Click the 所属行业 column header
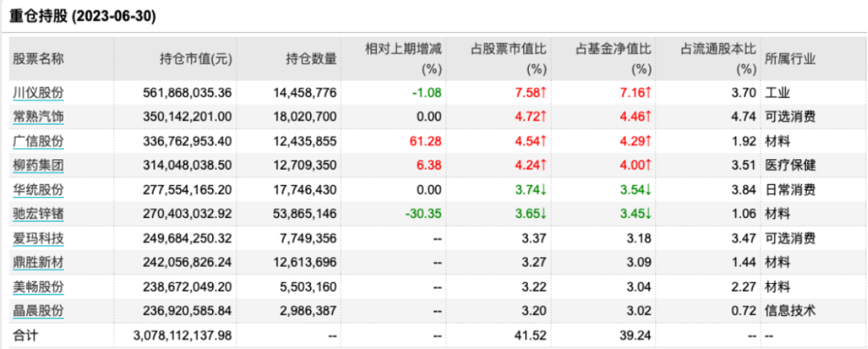Image resolution: width=868 pixels, height=349 pixels. [x=790, y=59]
